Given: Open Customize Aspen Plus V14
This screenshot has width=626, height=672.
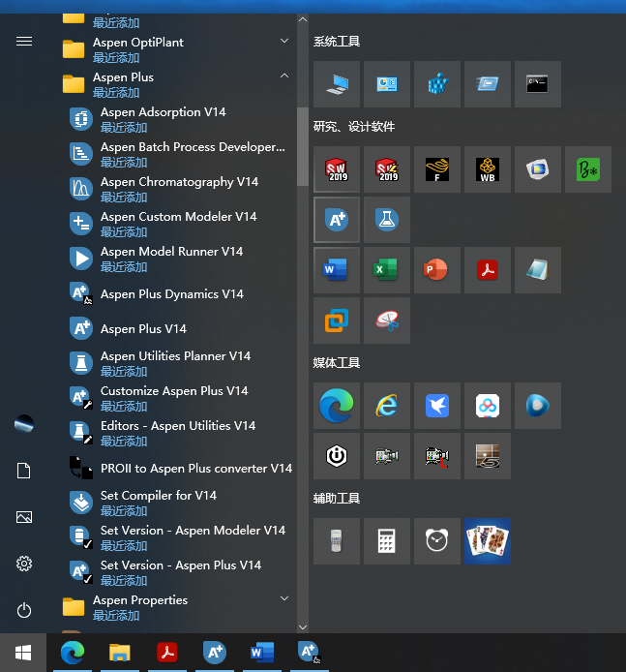Looking at the screenshot, I should [178, 398].
